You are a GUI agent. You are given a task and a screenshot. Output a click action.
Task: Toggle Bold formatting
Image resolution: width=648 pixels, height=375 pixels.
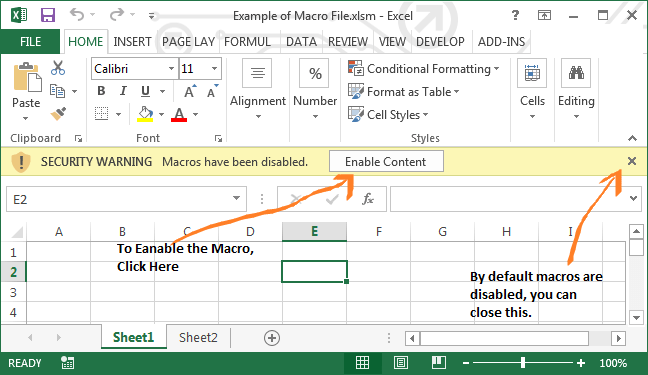coord(101,91)
